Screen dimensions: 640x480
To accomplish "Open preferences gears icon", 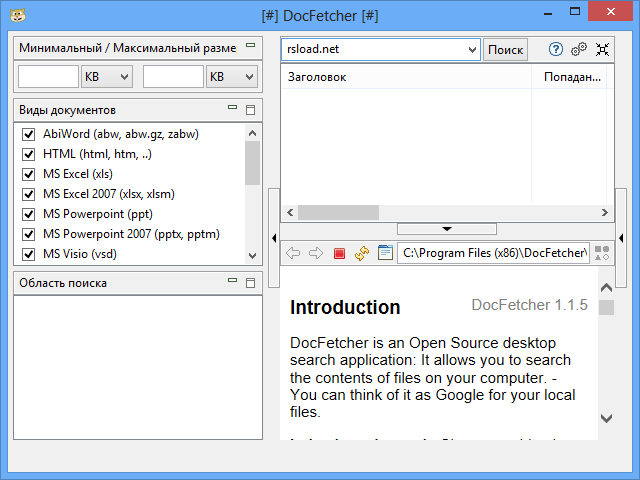I will pyautogui.click(x=579, y=49).
